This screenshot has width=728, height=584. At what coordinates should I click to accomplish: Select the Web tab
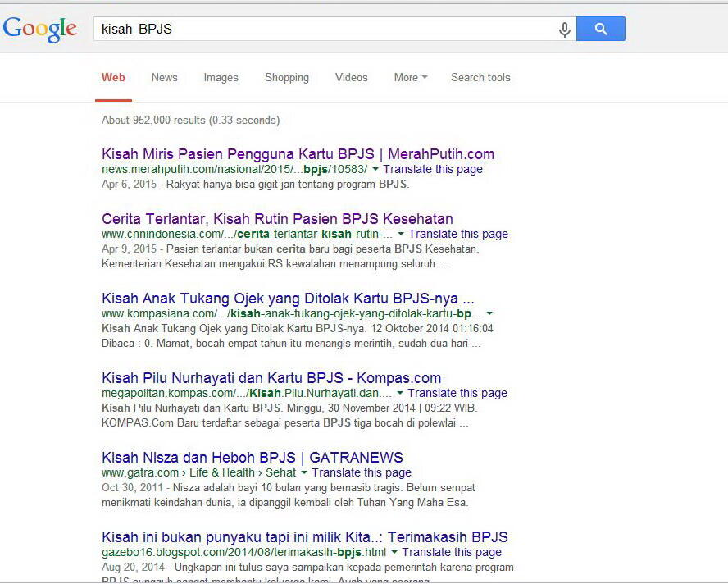(113, 78)
